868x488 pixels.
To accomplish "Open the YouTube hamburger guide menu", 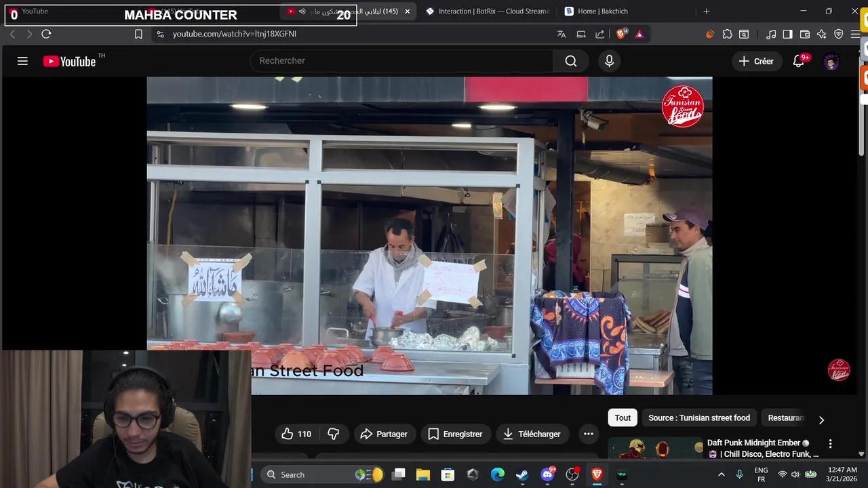I will [22, 61].
